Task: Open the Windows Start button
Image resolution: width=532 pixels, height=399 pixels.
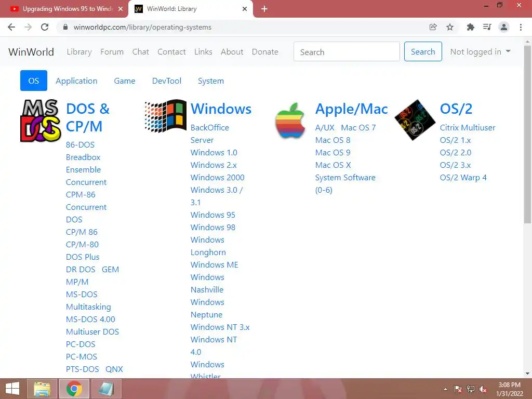Action: point(12,389)
